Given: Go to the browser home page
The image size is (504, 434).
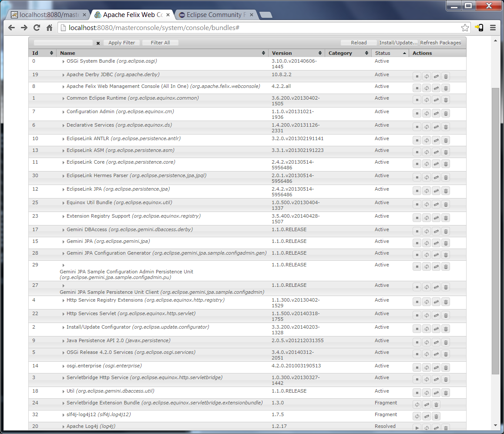Looking at the screenshot, I should coord(49,28).
